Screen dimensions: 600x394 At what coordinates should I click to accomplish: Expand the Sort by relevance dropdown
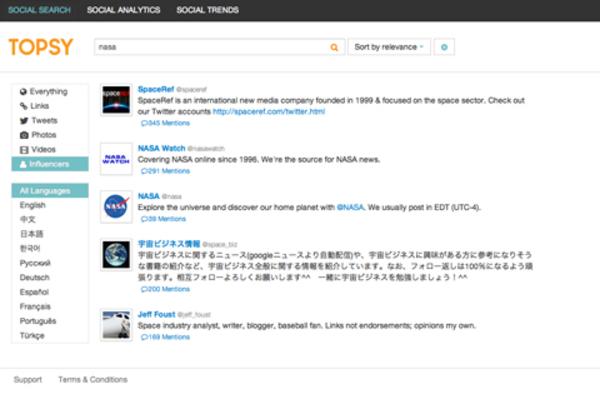389,47
